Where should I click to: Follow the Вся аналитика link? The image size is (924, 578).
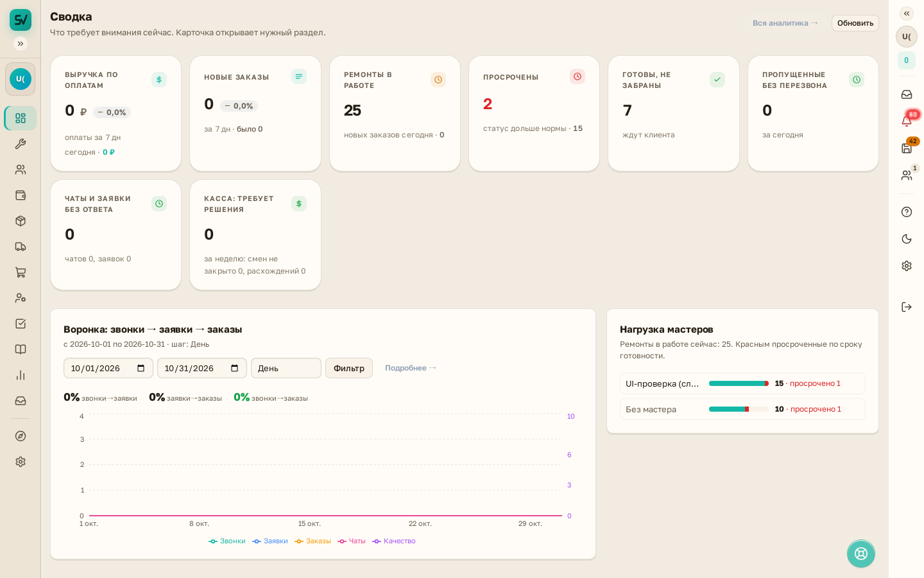click(x=785, y=23)
